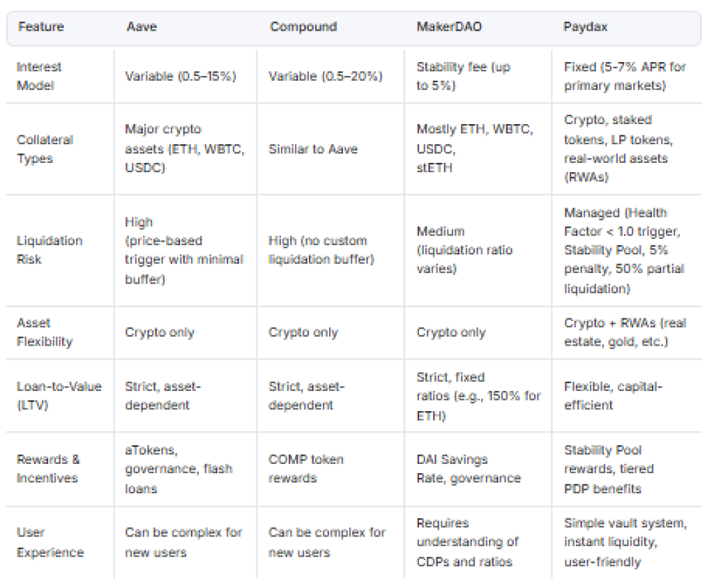The width and height of the screenshot is (714, 588).
Task: Click the Paydax column header
Action: pyautogui.click(x=586, y=27)
